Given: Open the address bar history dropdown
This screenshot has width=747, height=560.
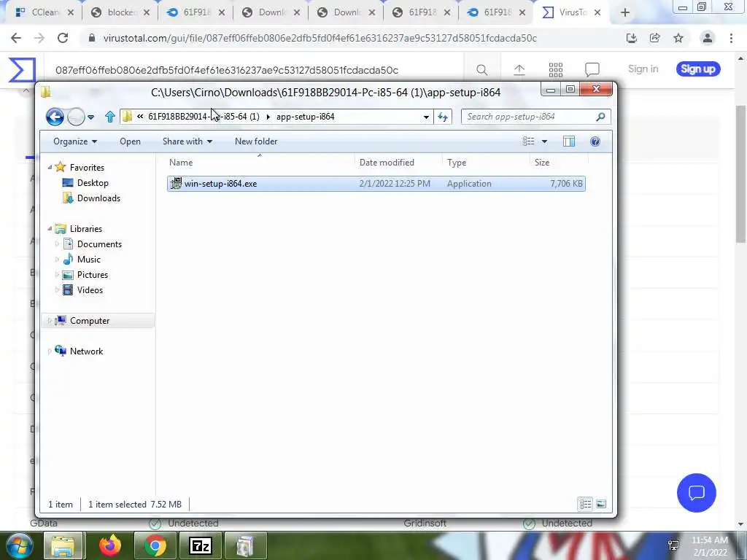Looking at the screenshot, I should point(426,117).
